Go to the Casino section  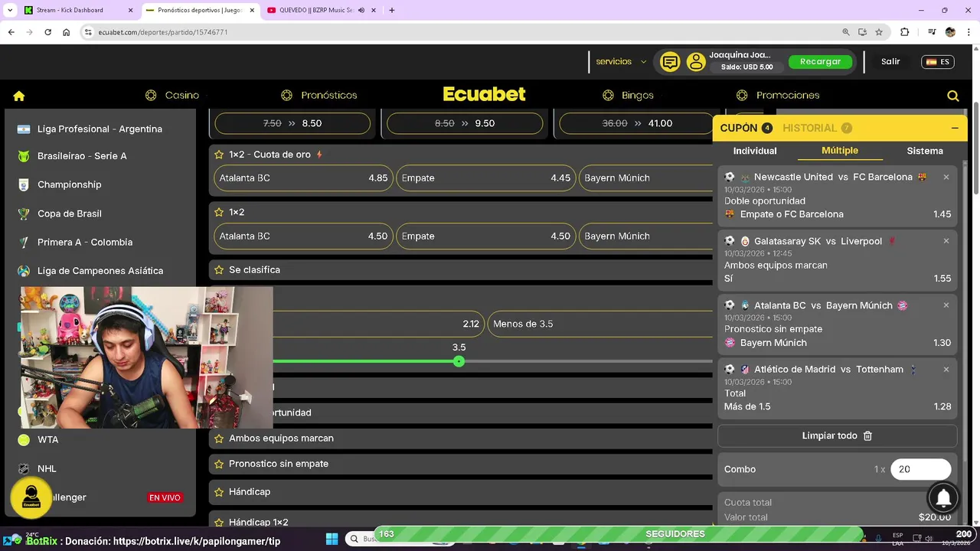(172, 96)
